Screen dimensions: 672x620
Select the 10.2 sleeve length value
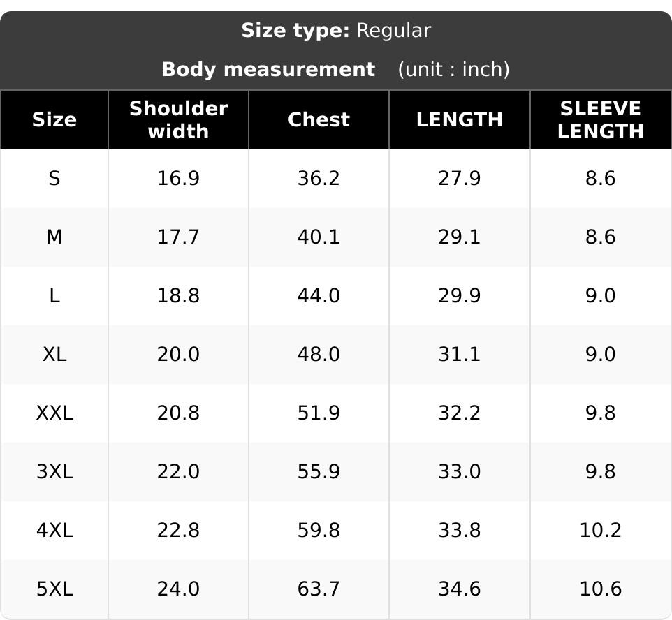click(x=601, y=531)
